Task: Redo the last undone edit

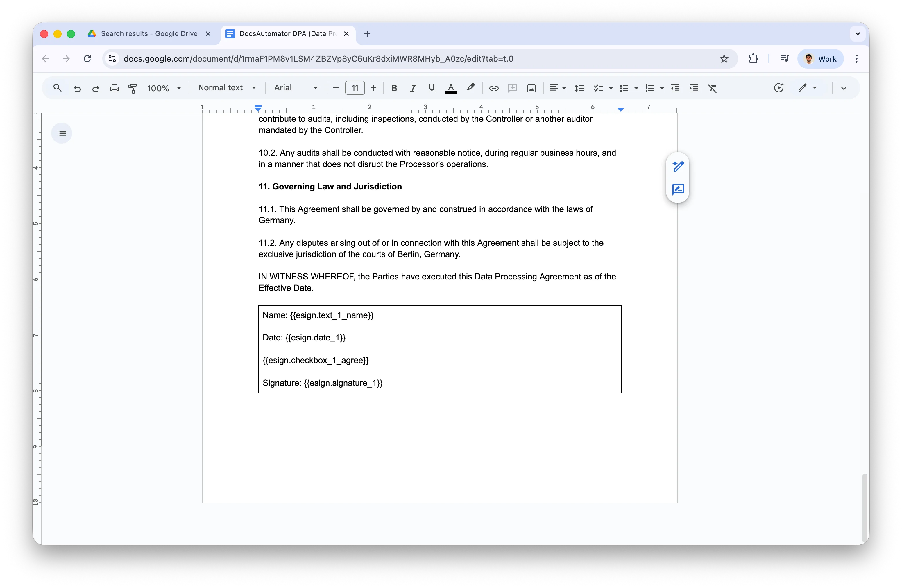Action: pos(96,88)
